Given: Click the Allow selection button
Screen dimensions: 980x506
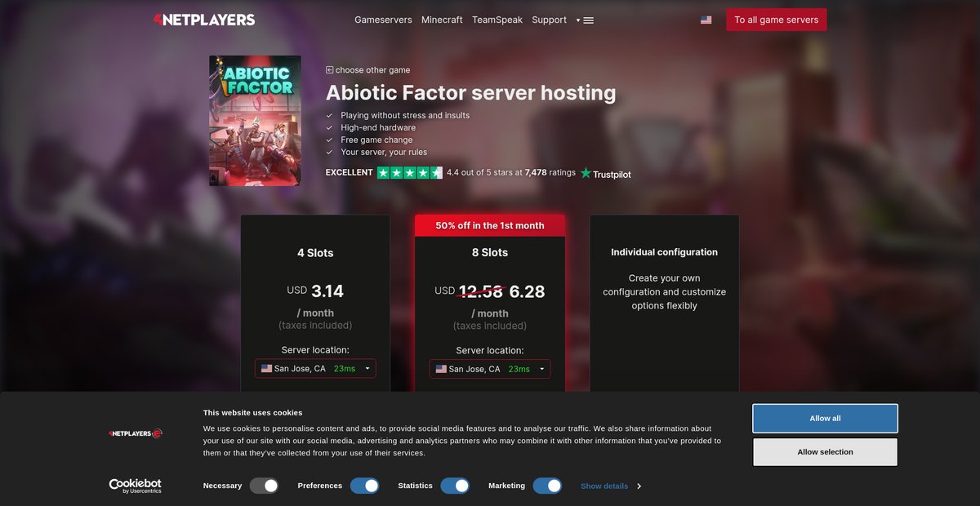Looking at the screenshot, I should 825,452.
